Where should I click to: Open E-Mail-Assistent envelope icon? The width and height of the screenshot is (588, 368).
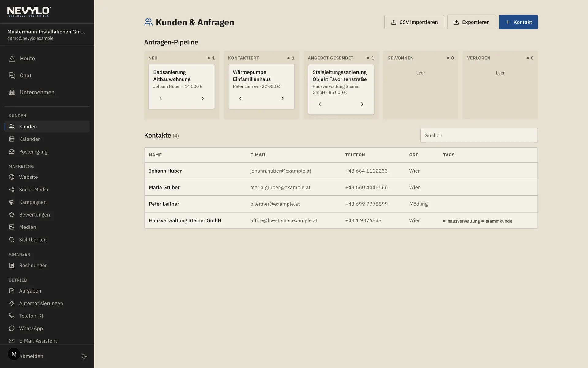click(x=12, y=341)
